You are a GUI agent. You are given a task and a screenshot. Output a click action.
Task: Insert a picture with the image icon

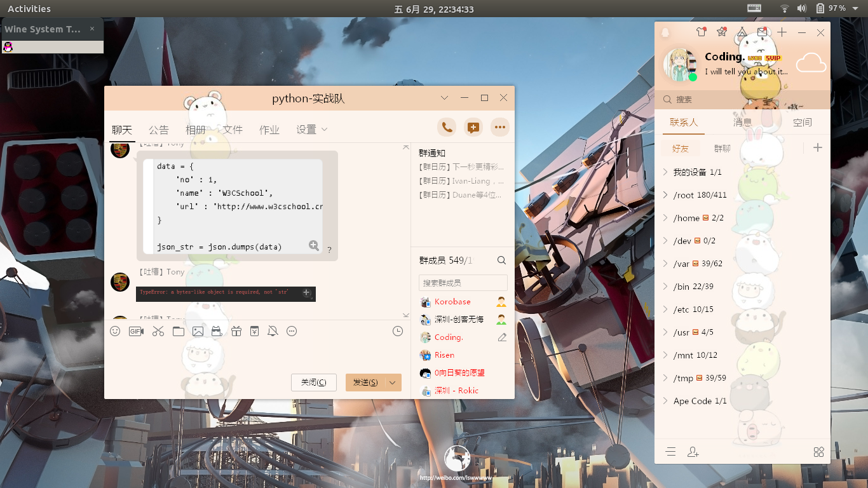click(198, 331)
